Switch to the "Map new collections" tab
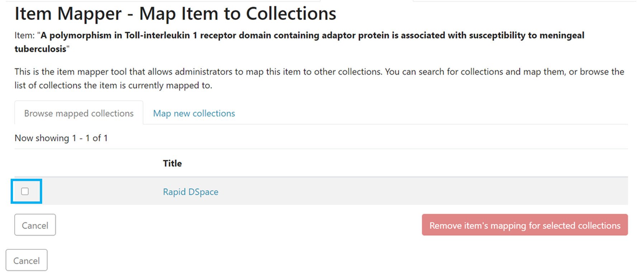Screen dimensions: 644x277 (193, 113)
